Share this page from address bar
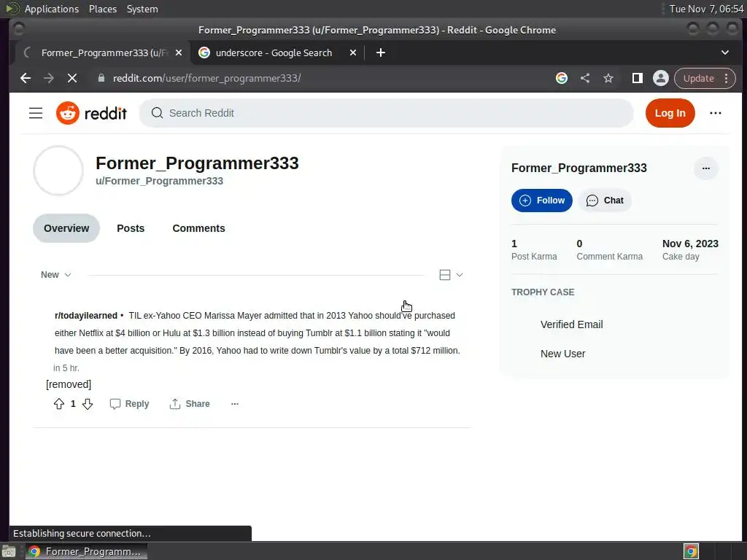 (x=585, y=78)
